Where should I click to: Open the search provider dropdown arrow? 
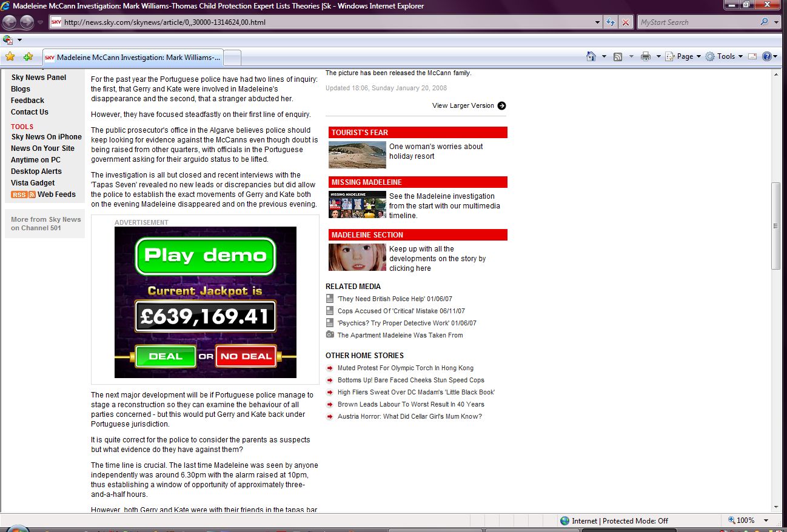(x=777, y=22)
